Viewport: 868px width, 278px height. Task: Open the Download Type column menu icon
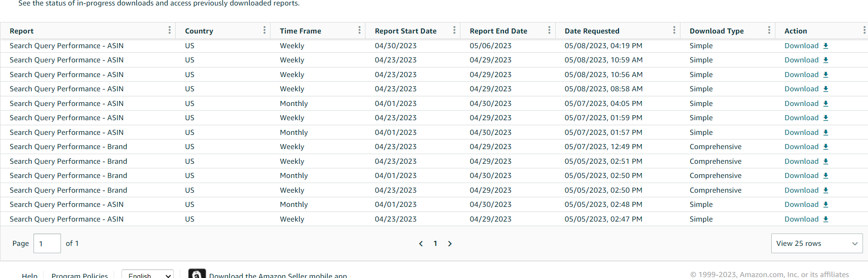click(x=769, y=30)
